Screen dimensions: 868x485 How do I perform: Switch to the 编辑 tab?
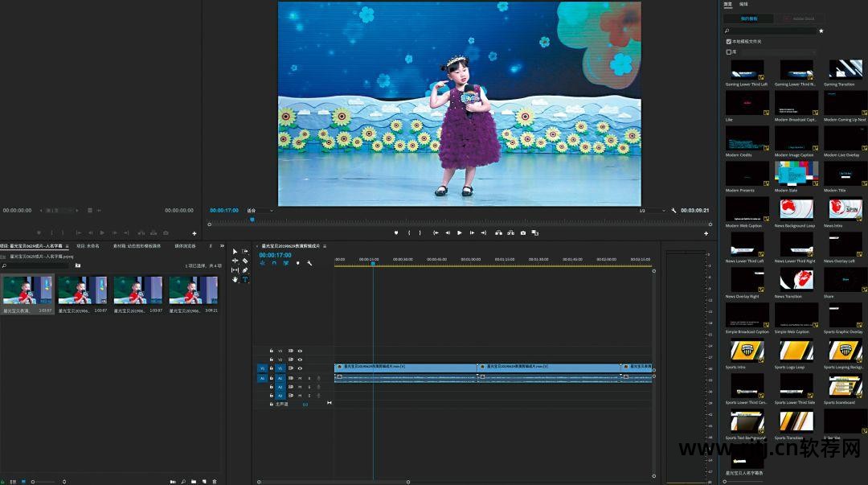click(743, 4)
